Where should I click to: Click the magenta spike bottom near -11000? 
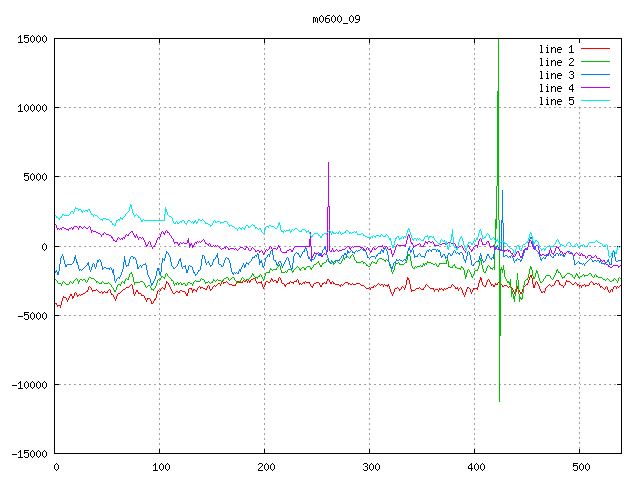(x=499, y=400)
